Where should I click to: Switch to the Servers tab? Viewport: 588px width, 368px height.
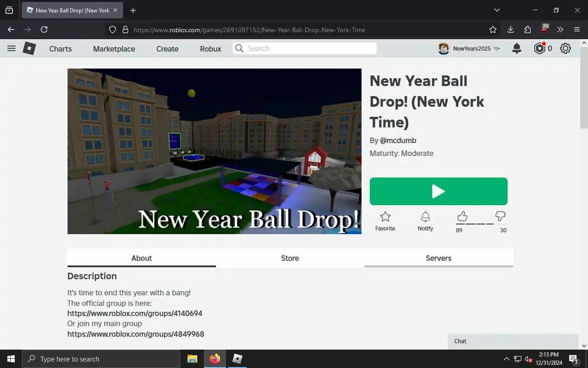[x=439, y=258]
